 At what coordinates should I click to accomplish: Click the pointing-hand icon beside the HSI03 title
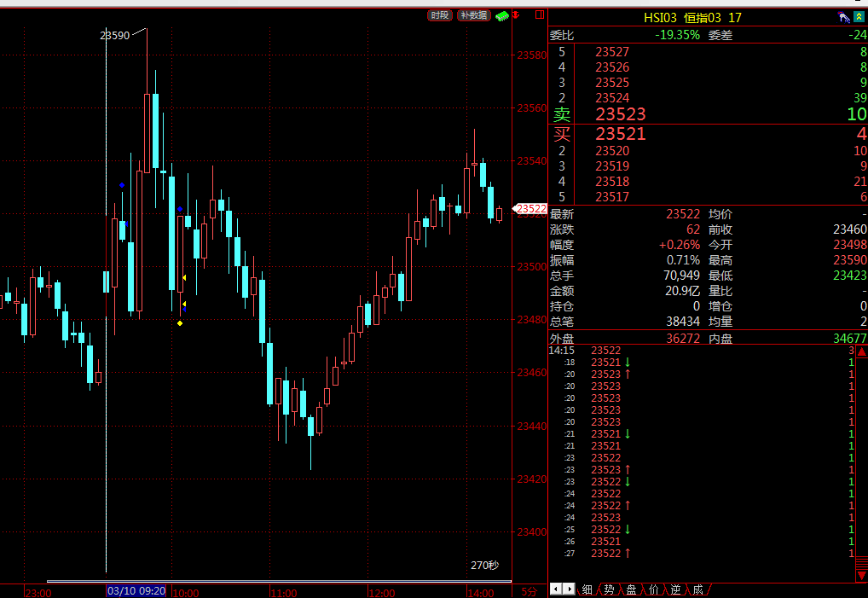[843, 18]
